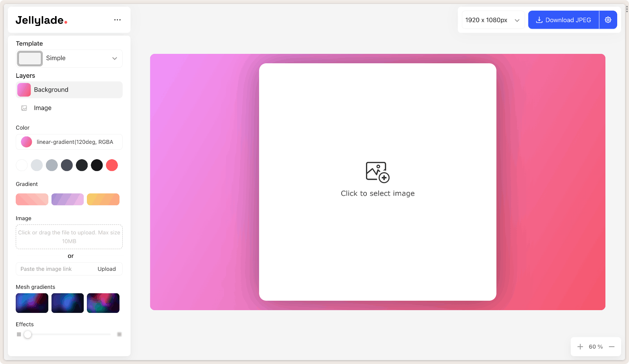The height and width of the screenshot is (364, 629).
Task: Click the Paste the image link field
Action: coord(55,269)
